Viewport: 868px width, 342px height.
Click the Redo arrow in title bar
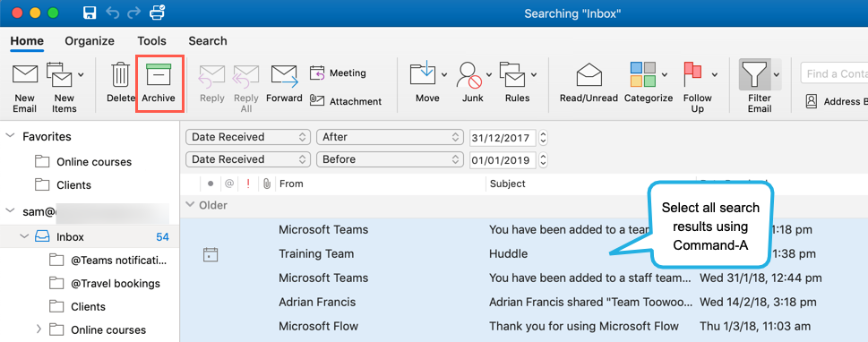(x=134, y=13)
